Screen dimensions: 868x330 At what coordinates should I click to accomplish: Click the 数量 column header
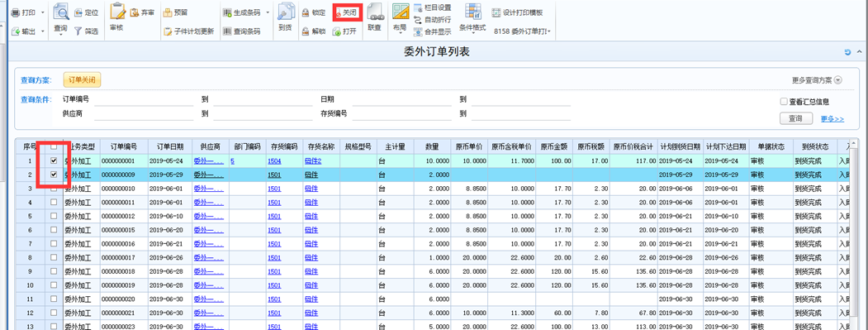(x=432, y=147)
